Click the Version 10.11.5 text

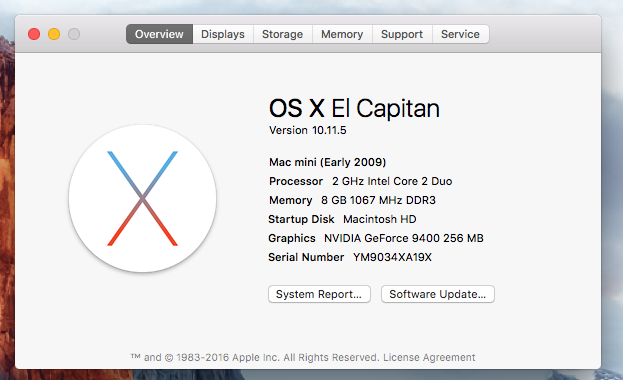[x=308, y=130]
